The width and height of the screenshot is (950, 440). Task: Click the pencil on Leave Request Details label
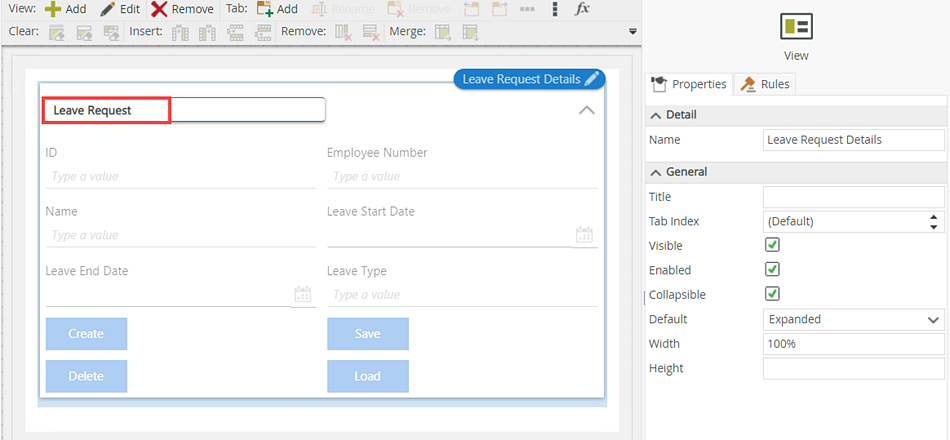pos(592,79)
